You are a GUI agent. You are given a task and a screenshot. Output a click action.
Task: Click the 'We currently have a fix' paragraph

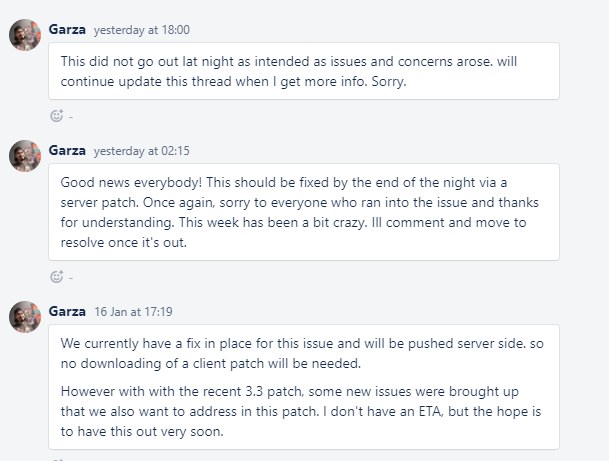pos(302,353)
